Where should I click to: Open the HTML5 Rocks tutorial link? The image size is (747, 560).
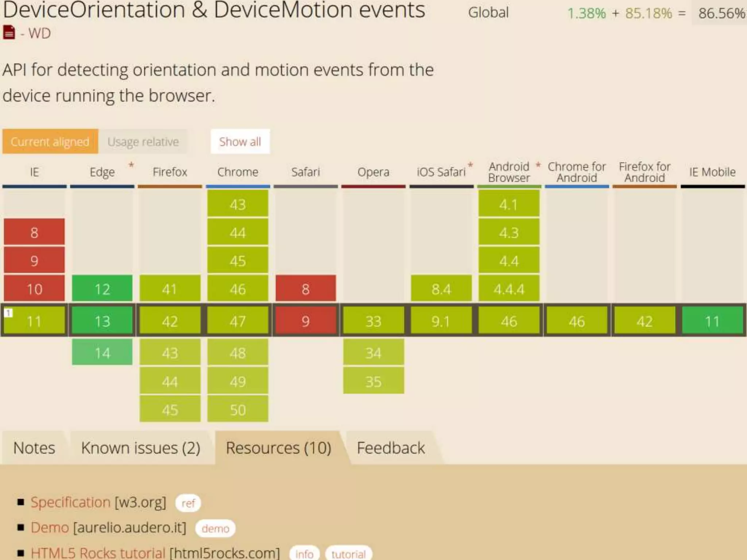(x=98, y=553)
